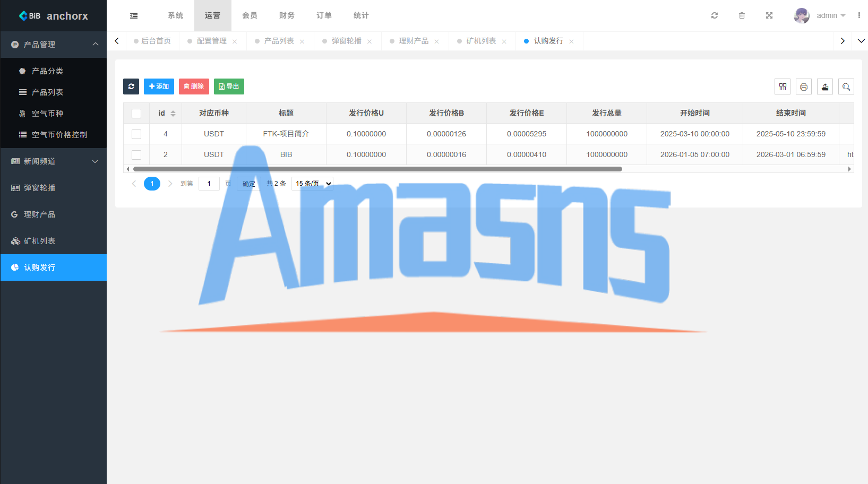Open the 统计 top menu

[x=361, y=15]
